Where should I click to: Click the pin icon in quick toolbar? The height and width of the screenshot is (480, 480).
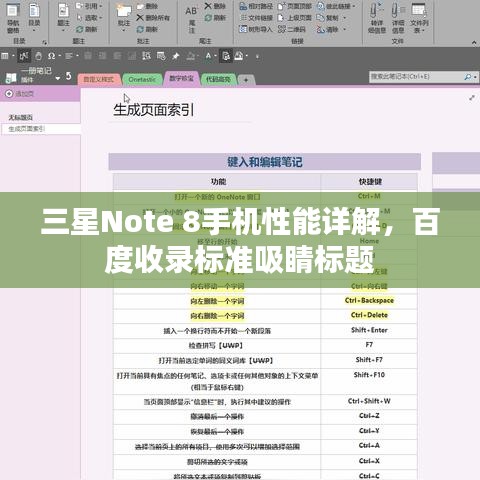[x=176, y=56]
